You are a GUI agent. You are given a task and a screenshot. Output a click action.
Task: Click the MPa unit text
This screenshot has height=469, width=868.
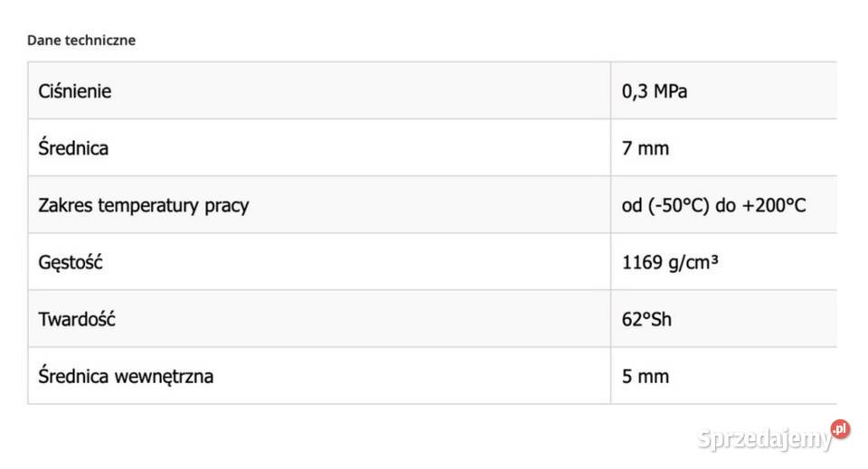coord(670,91)
